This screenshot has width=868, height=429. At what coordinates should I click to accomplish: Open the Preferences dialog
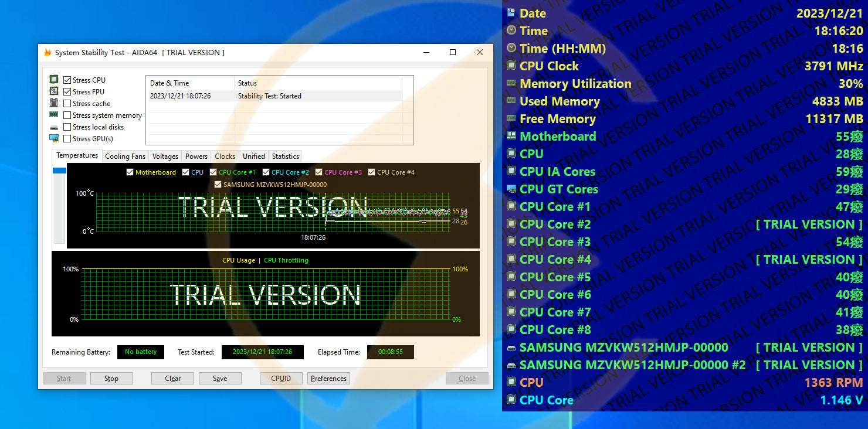[328, 379]
